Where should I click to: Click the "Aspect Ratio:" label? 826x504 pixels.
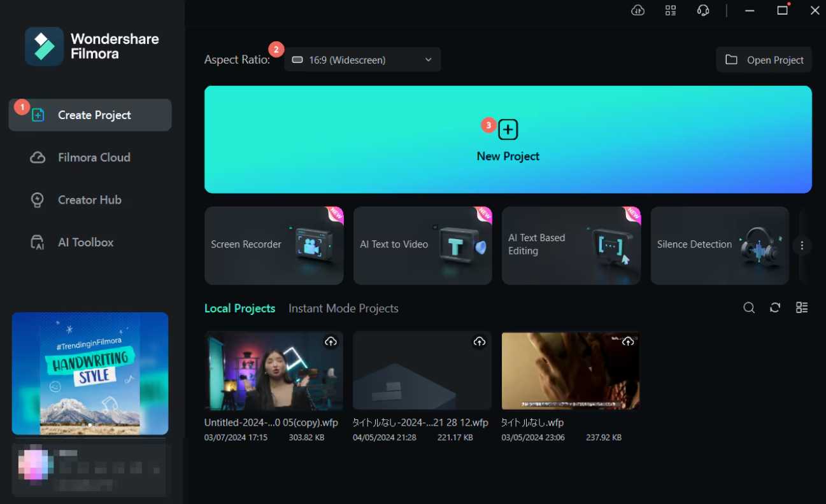(237, 60)
